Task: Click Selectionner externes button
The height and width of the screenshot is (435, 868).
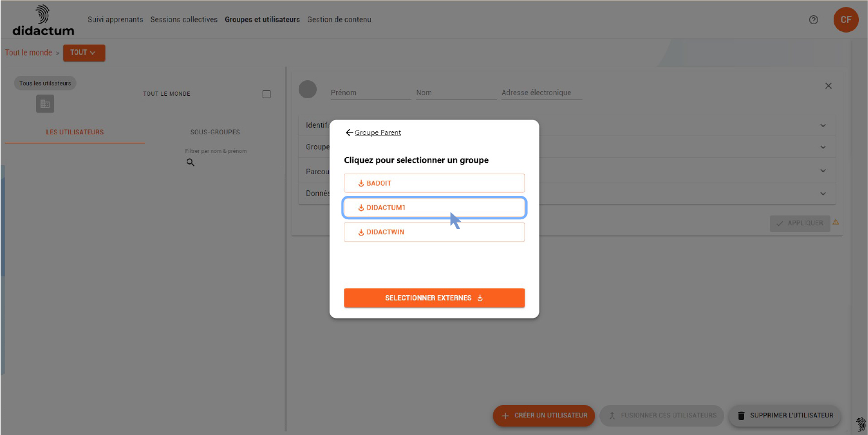Action: pos(434,298)
